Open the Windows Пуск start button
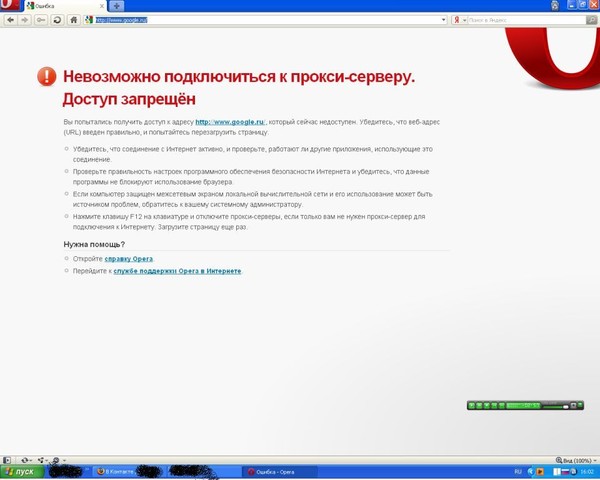The width and height of the screenshot is (600, 480). pos(22,472)
